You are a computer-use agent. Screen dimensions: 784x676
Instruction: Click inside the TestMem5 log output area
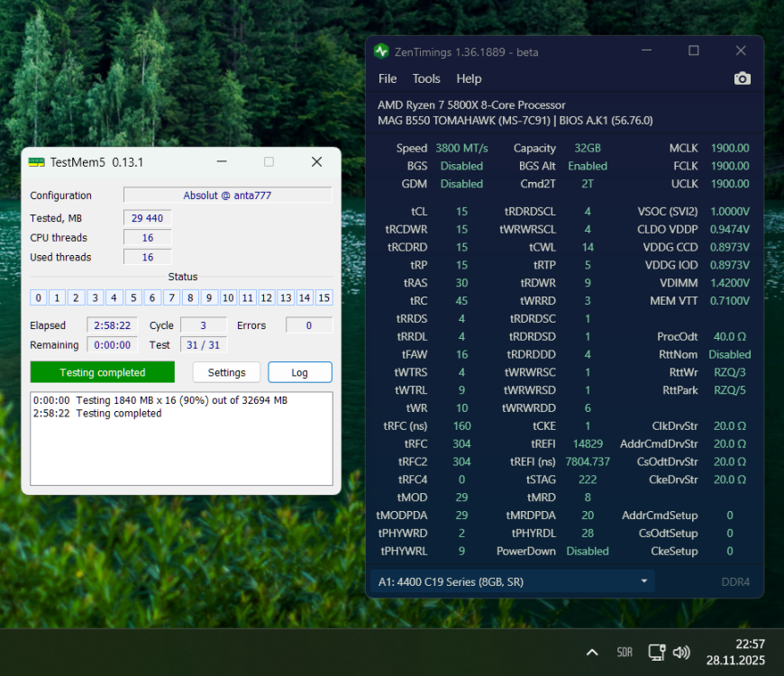[181, 451]
